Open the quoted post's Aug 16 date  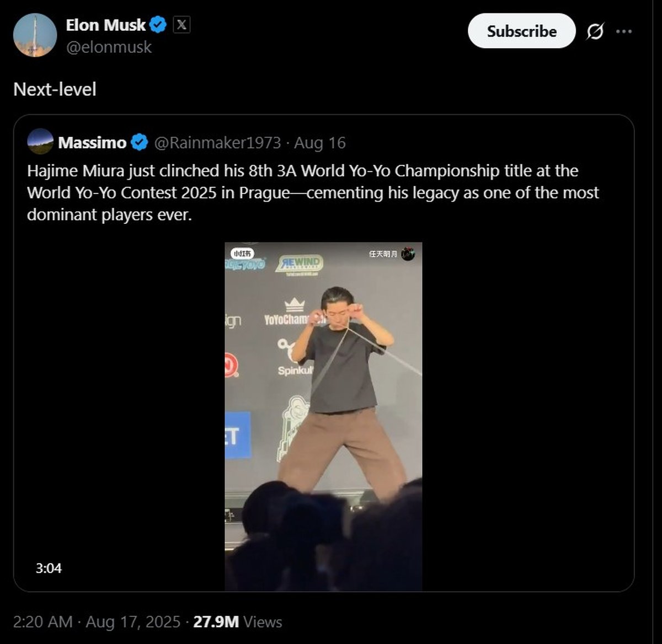click(320, 143)
